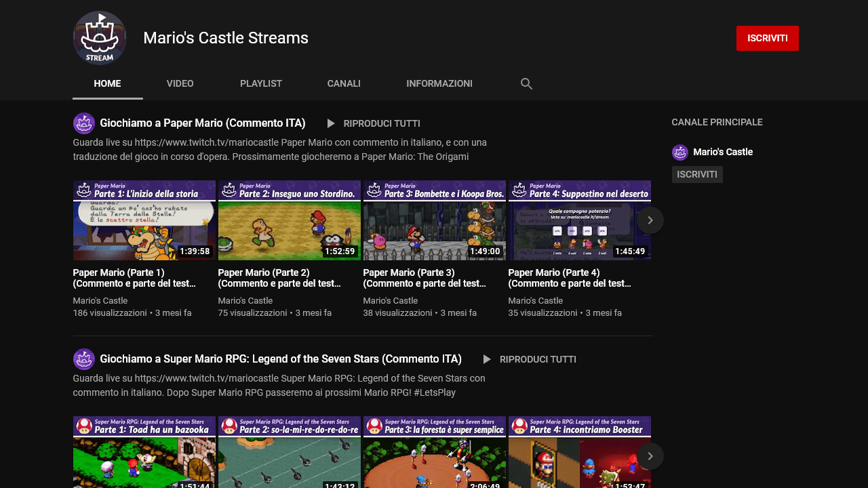Click Mario's Castle under Paper Mario (Parte 4)
The width and height of the screenshot is (868, 488).
click(536, 301)
